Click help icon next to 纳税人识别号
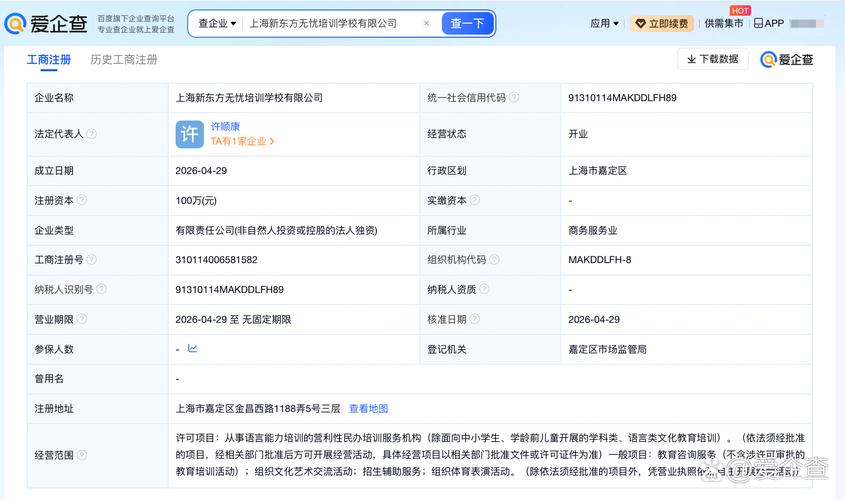This screenshot has width=845, height=500. (x=101, y=289)
